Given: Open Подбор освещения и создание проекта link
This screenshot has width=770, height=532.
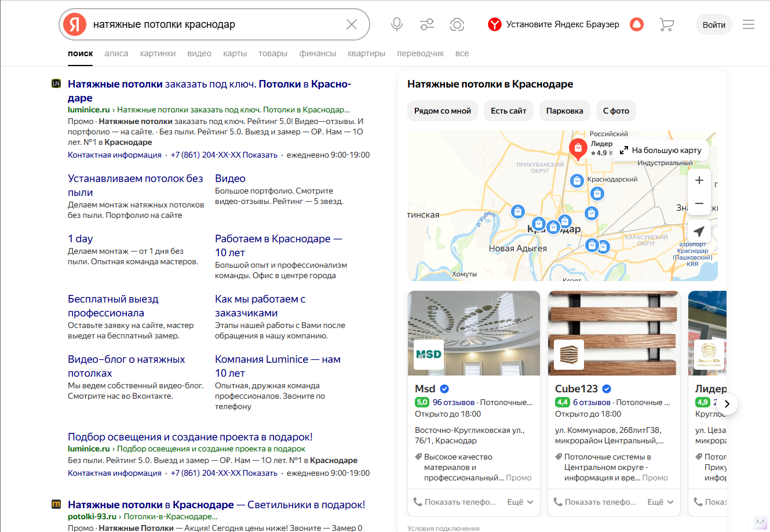Looking at the screenshot, I should coord(190,437).
